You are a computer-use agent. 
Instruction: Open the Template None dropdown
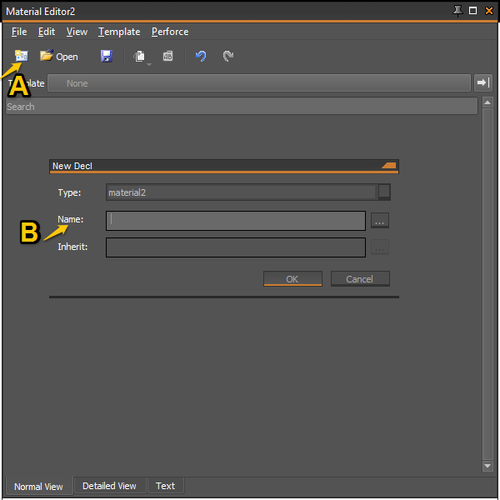tap(259, 83)
